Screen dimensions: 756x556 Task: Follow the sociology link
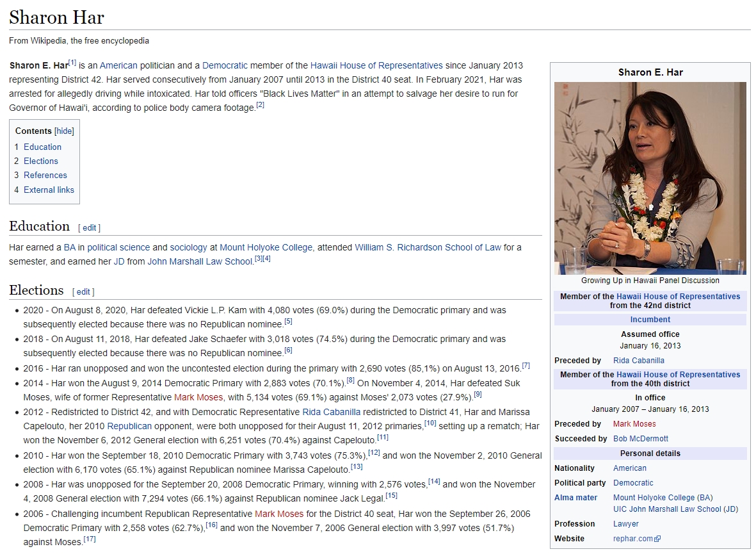(188, 247)
